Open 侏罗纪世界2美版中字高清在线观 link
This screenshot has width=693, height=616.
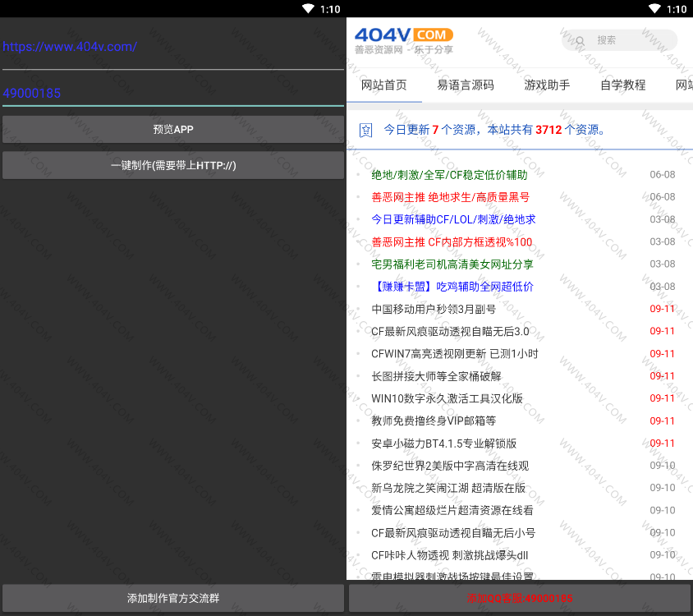(x=450, y=466)
